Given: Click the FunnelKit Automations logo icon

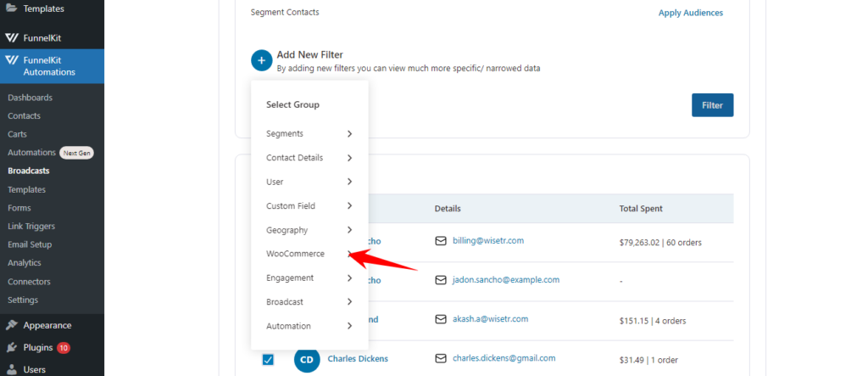Looking at the screenshot, I should point(12,60).
